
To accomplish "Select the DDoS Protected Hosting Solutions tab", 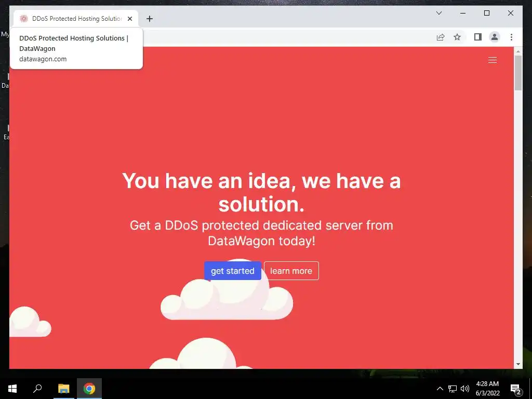I will [x=76, y=19].
